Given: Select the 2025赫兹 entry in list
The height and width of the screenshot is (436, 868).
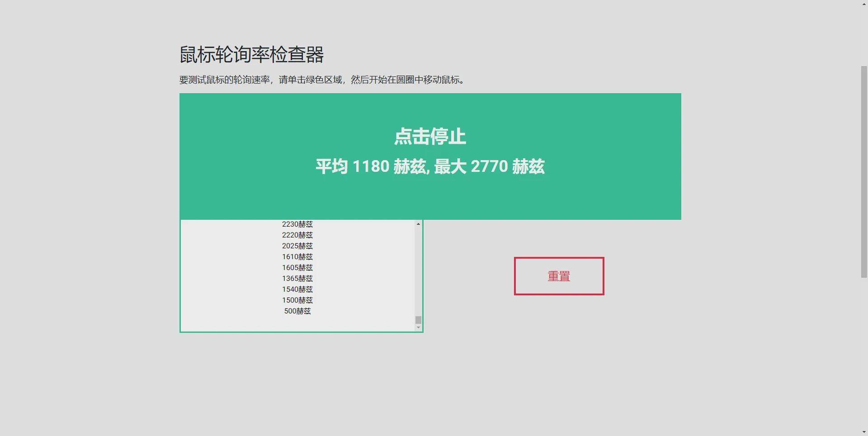Looking at the screenshot, I should (297, 246).
